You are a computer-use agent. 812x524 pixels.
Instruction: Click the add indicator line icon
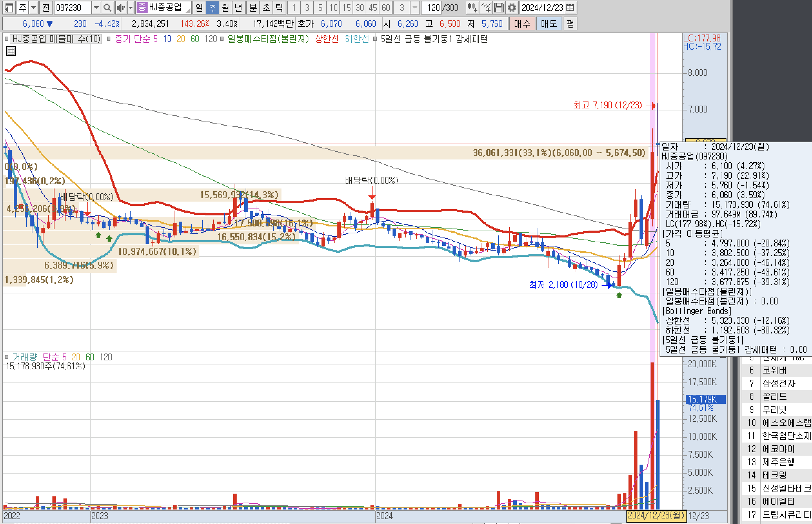click(486, 8)
